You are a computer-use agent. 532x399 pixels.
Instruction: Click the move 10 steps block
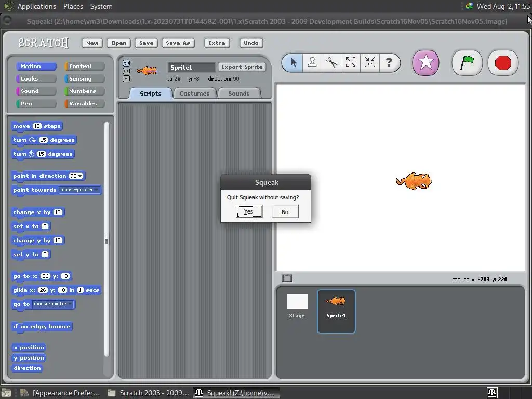pos(37,126)
